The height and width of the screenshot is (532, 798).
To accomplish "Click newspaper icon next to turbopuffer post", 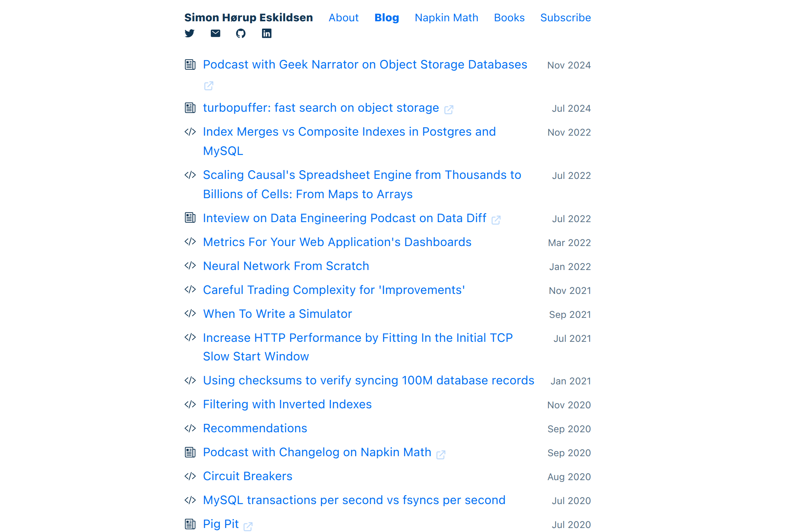I will point(190,108).
